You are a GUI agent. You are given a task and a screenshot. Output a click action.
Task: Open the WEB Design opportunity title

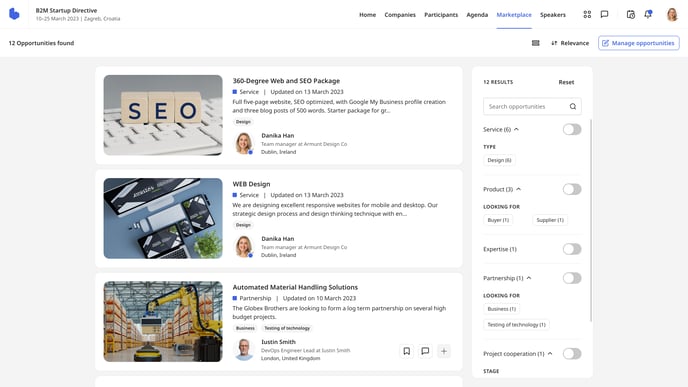click(x=251, y=184)
